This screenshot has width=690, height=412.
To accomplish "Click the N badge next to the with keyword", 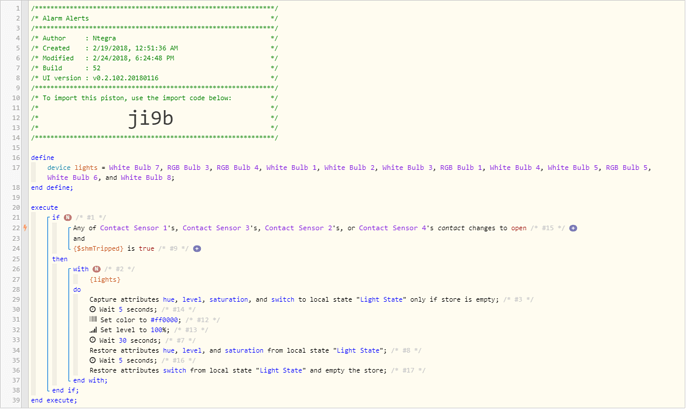I will 96,270.
